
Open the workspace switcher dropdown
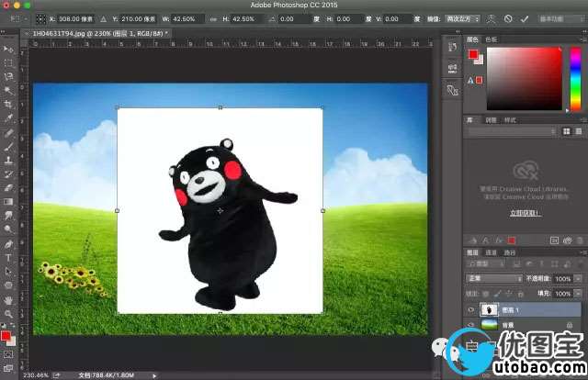560,18
